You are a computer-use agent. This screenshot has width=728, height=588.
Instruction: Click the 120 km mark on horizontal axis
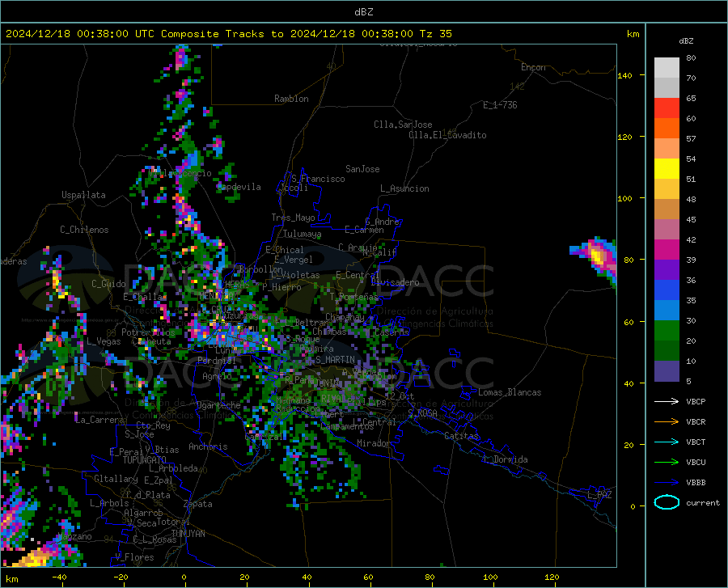pyautogui.click(x=552, y=577)
